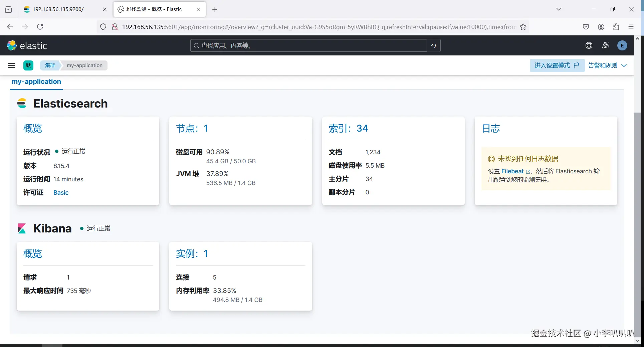Open the user avatar E menu
Viewport: 644px width, 347px height.
[622, 45]
